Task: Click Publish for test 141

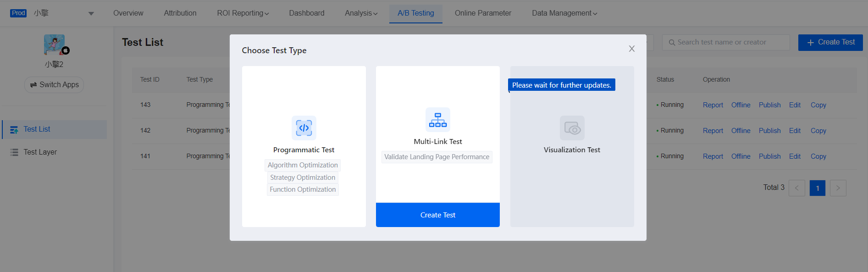Action: pos(769,156)
